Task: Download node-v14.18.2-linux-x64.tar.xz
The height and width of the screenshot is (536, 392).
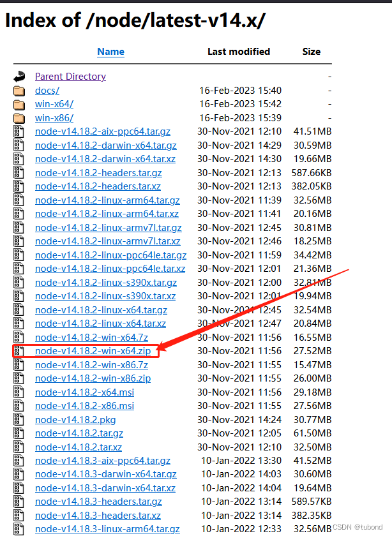Action: tap(100, 324)
